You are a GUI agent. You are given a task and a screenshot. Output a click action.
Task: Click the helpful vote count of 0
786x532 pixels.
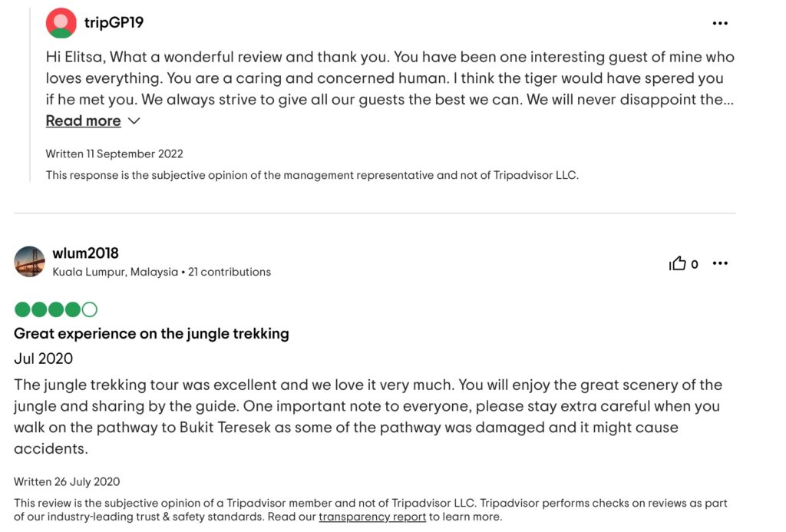694,264
